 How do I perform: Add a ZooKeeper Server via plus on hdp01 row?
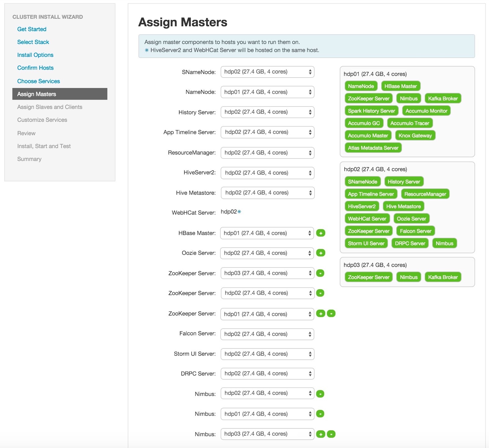pos(321,313)
